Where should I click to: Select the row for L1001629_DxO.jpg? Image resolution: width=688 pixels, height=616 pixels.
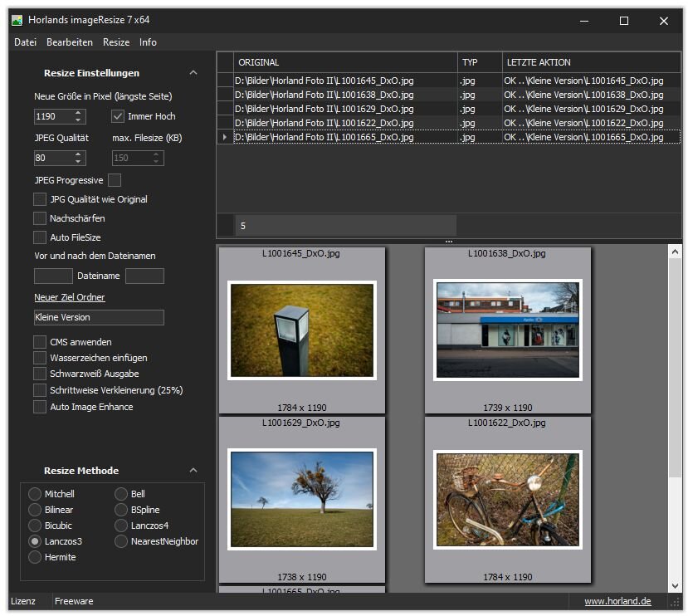pos(448,109)
